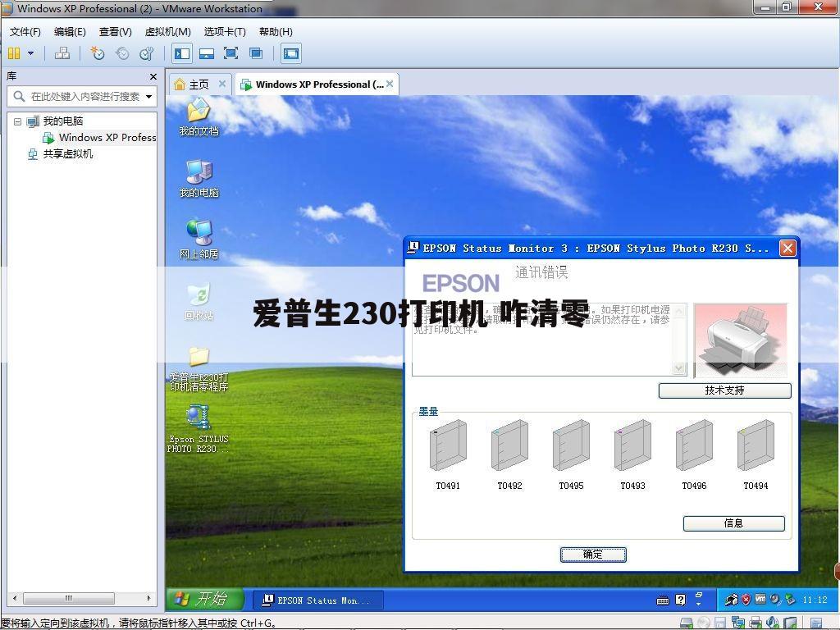Click the XP 开始 start button
Screen dimensions: 840x630
[x=204, y=599]
